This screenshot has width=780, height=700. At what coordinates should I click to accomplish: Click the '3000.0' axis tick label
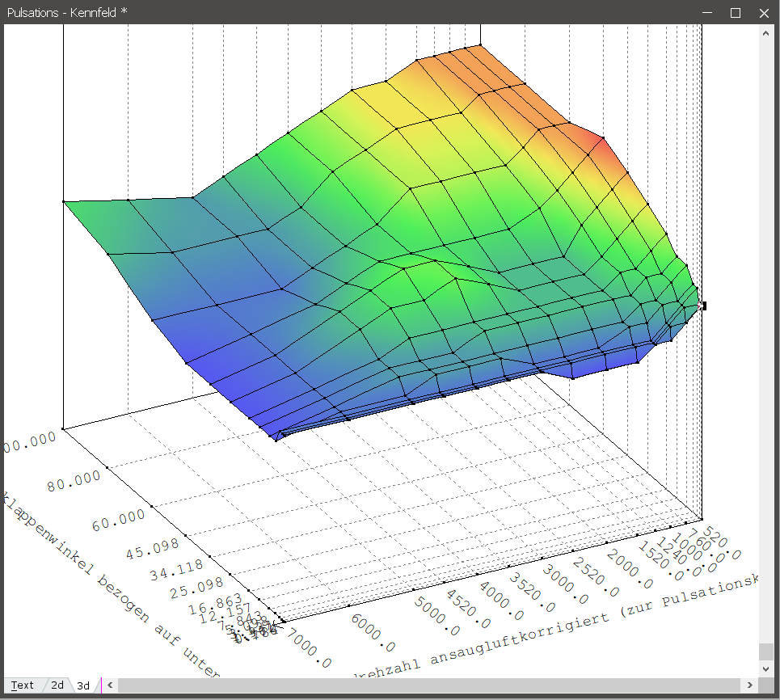coord(566,584)
